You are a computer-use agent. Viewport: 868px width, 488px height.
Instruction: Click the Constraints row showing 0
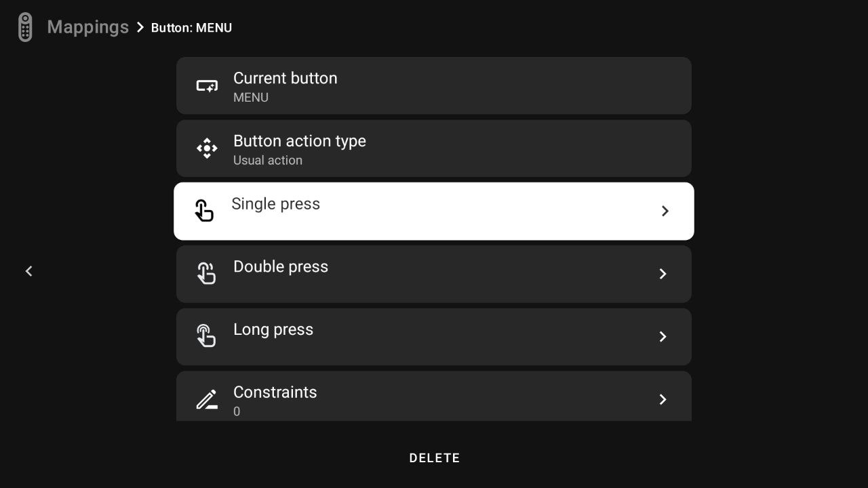pyautogui.click(x=434, y=399)
